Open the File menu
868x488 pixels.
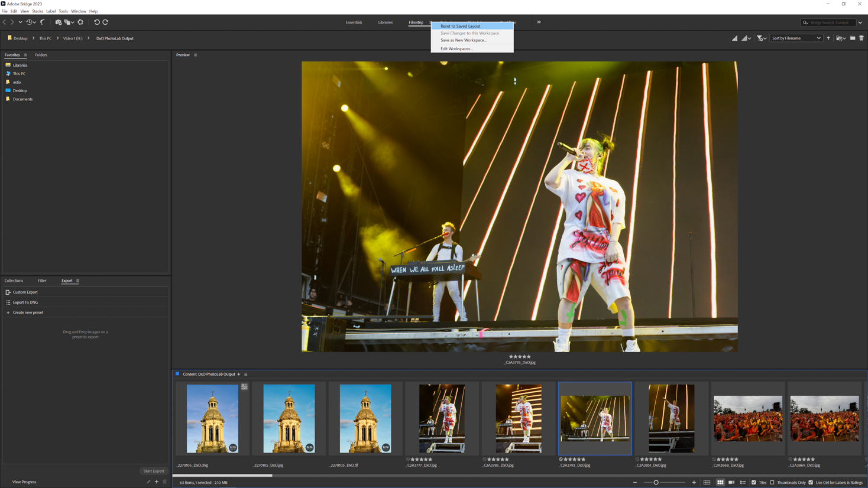point(5,11)
